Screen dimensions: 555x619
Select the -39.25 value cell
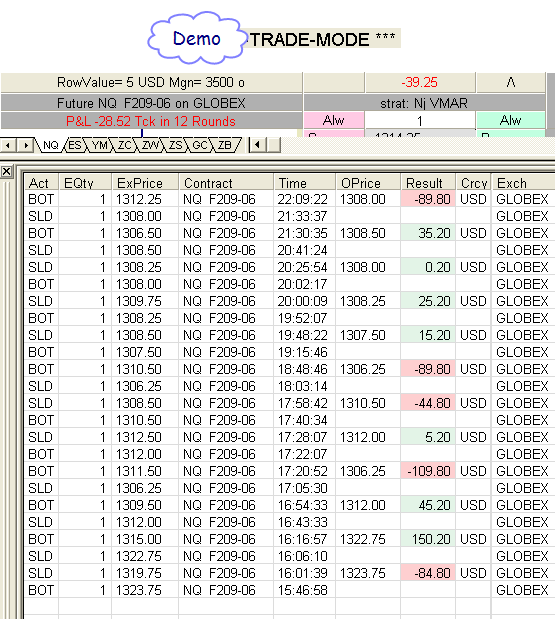420,82
